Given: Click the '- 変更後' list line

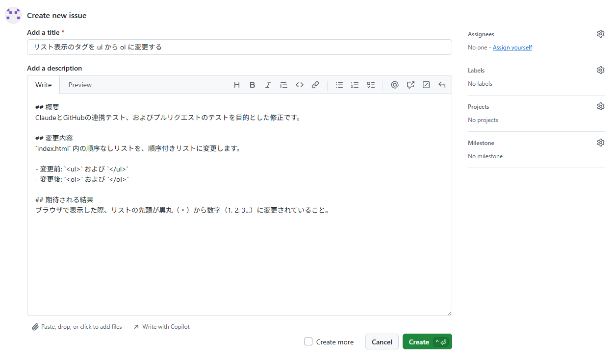Looking at the screenshot, I should pos(82,179).
